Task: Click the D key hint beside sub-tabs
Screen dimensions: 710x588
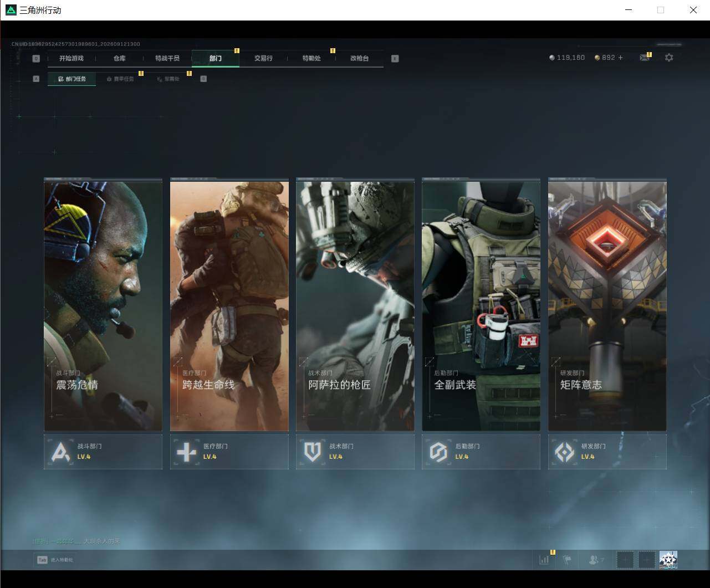Action: click(x=203, y=79)
